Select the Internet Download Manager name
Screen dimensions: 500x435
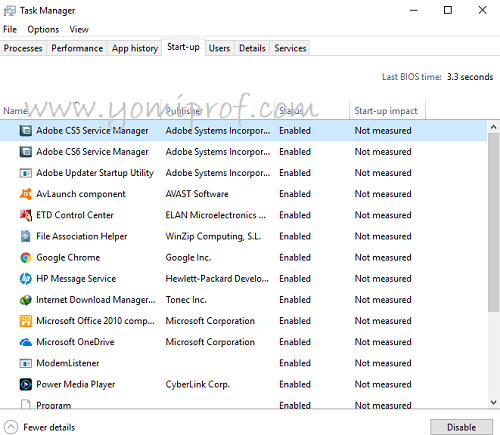point(96,300)
